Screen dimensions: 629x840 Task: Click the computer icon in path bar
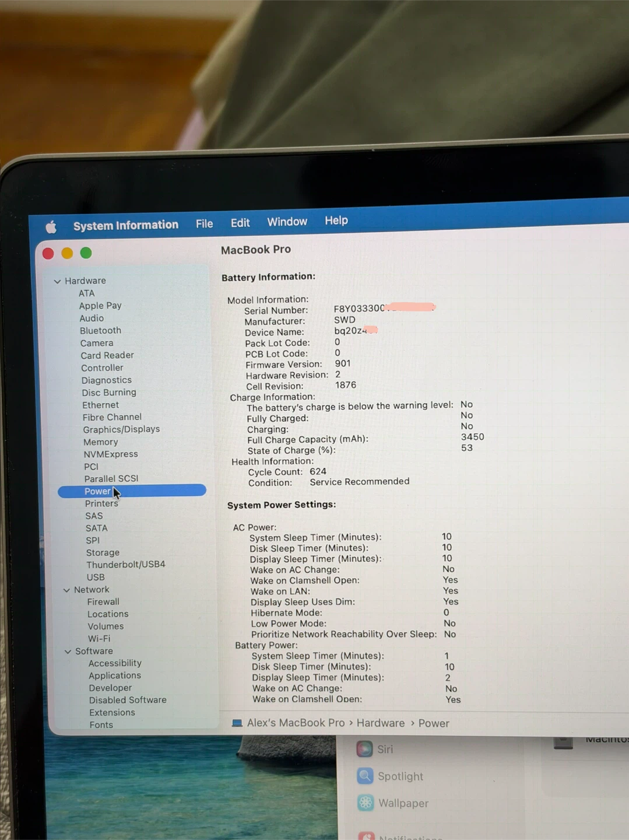237,723
